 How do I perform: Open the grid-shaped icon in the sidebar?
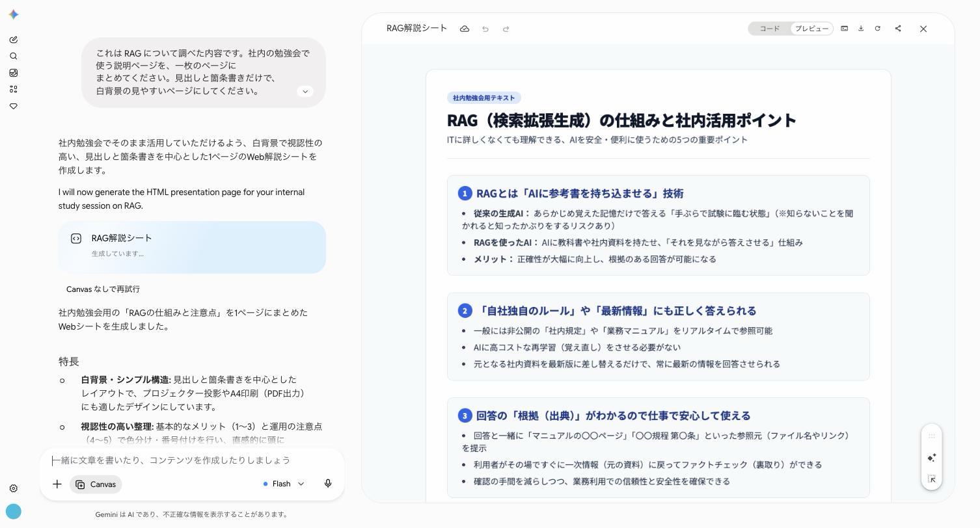point(14,89)
